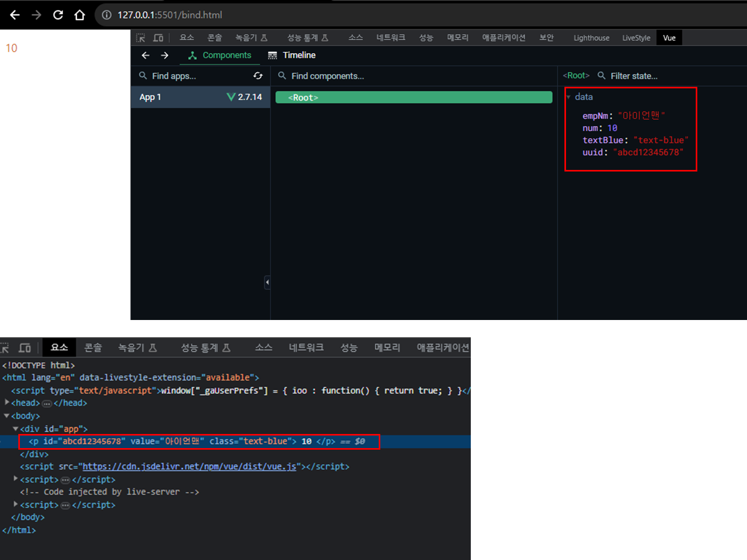Open the vue.js CDN script link
747x560 pixels.
click(189, 466)
